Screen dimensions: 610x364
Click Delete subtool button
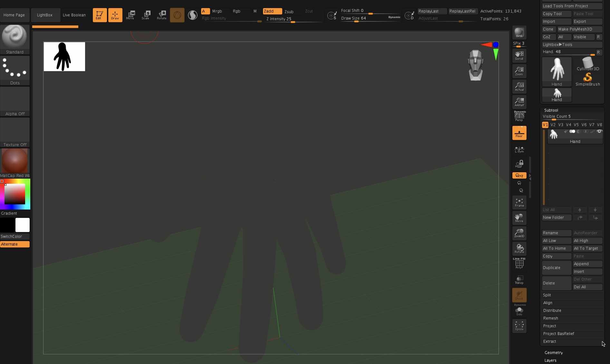pos(557,283)
